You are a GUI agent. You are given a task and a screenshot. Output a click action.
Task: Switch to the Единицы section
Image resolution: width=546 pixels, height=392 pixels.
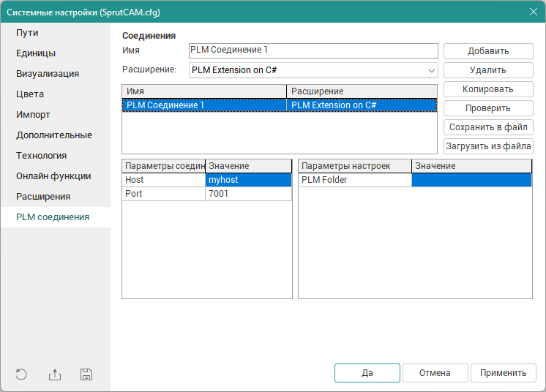click(36, 53)
